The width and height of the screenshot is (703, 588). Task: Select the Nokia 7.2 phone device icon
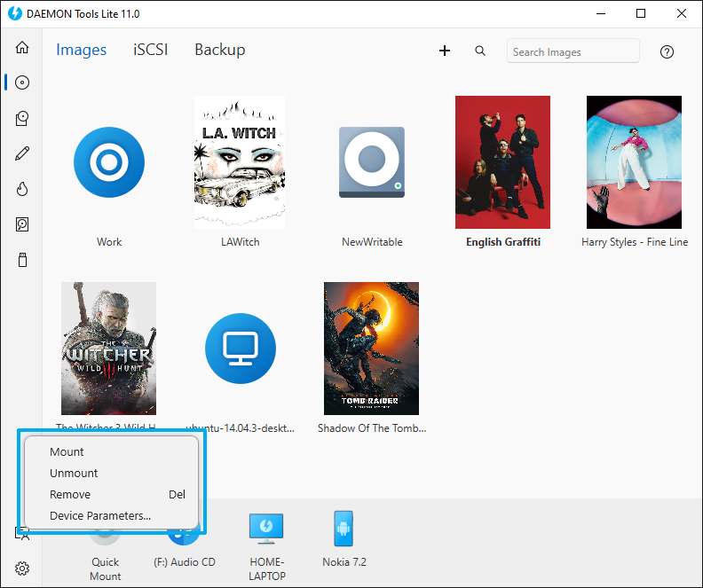[344, 529]
